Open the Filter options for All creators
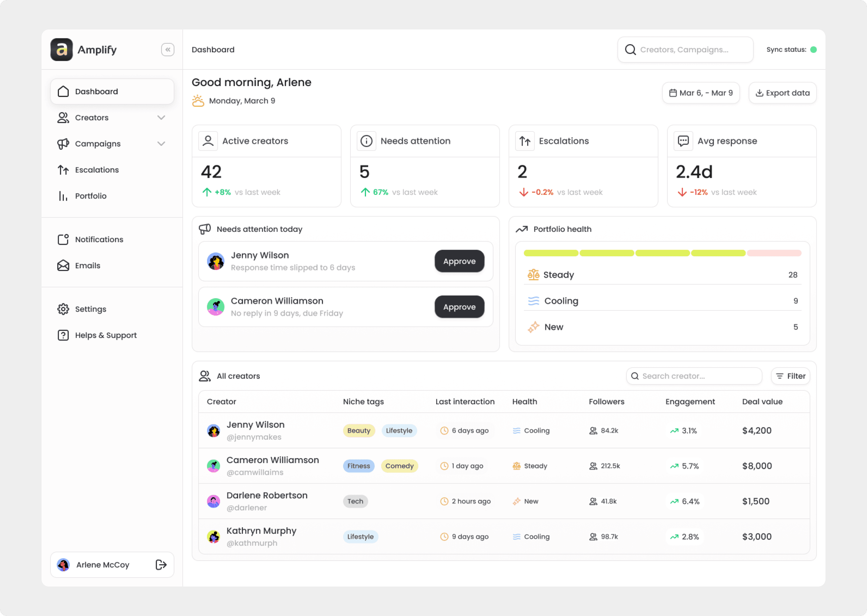The image size is (867, 616). tap(790, 376)
